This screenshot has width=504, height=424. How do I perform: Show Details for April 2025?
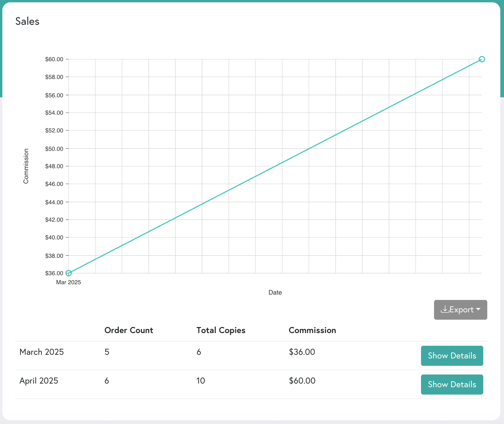pos(452,385)
